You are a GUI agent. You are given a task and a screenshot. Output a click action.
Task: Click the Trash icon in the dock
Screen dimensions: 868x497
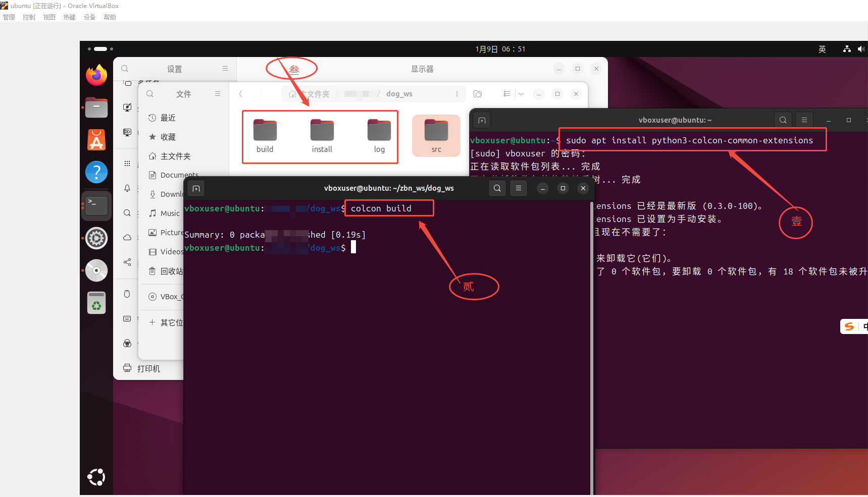coord(96,303)
